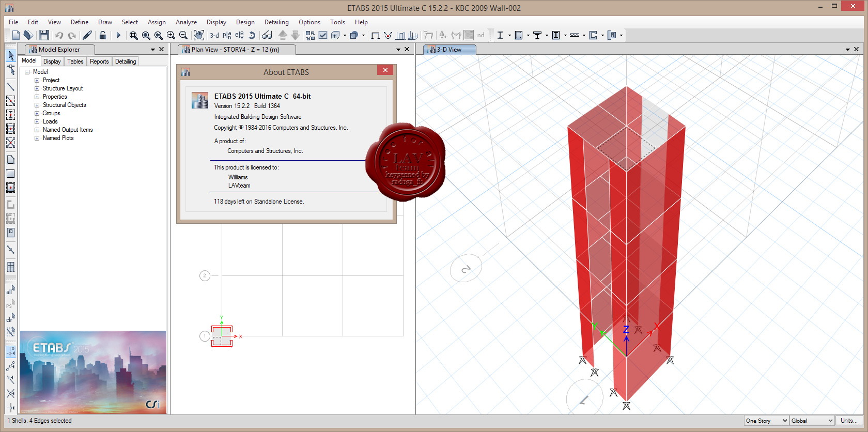This screenshot has width=868, height=432.
Task: Click the Save model floppy icon
Action: coord(44,35)
